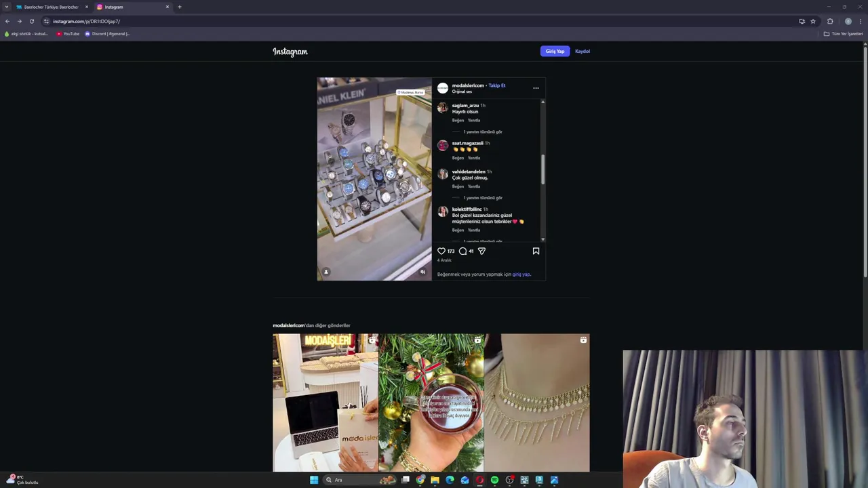Reply to saat.magazasii's comment via Yanıtla

(x=474, y=158)
